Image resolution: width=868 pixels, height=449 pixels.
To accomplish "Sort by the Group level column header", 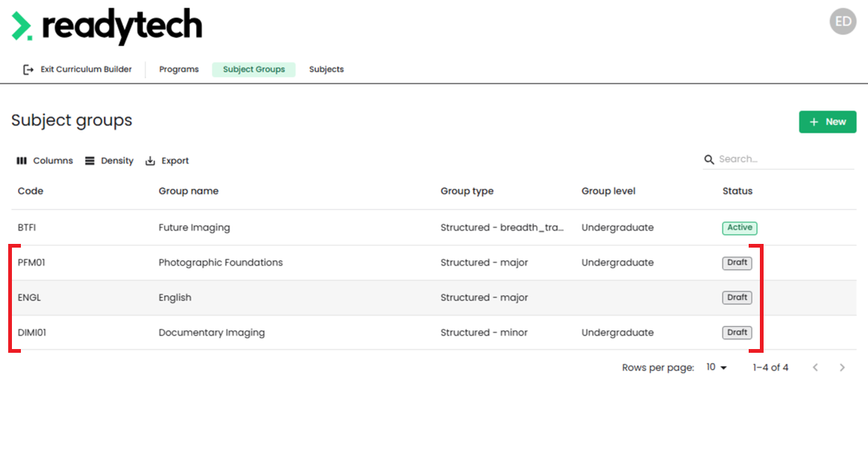I will click(608, 191).
